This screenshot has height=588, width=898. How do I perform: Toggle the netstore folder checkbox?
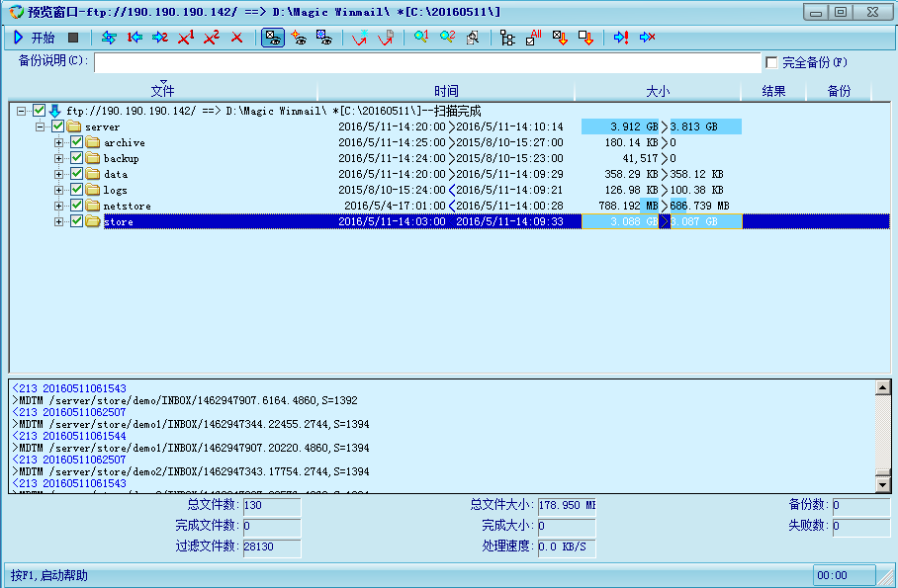(77, 206)
